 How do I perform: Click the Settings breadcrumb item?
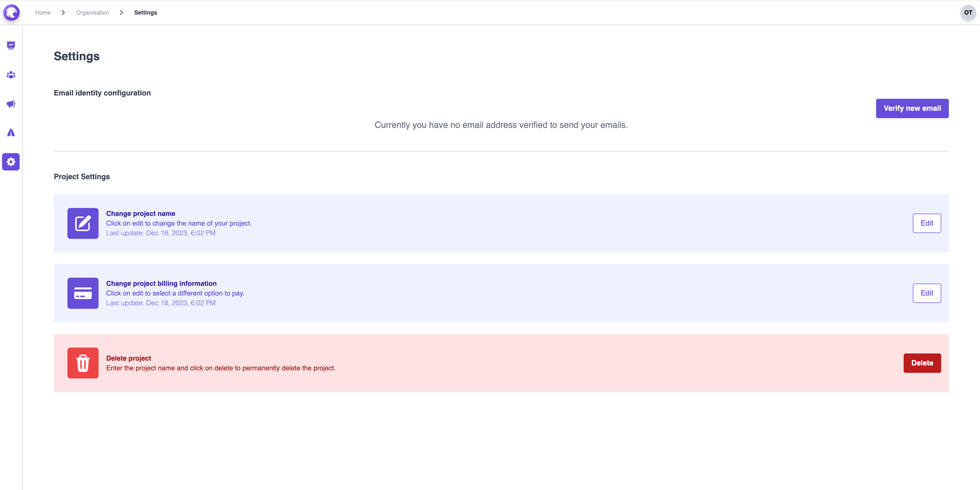(146, 13)
